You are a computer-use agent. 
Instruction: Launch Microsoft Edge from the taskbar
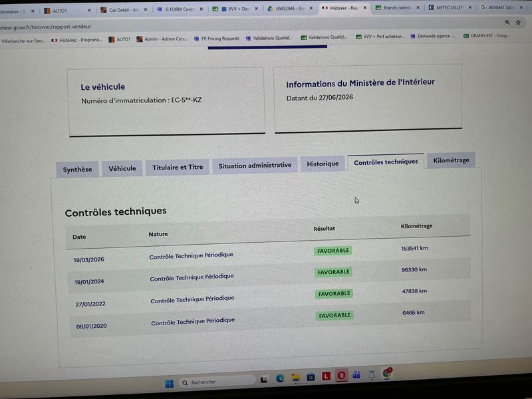280,378
